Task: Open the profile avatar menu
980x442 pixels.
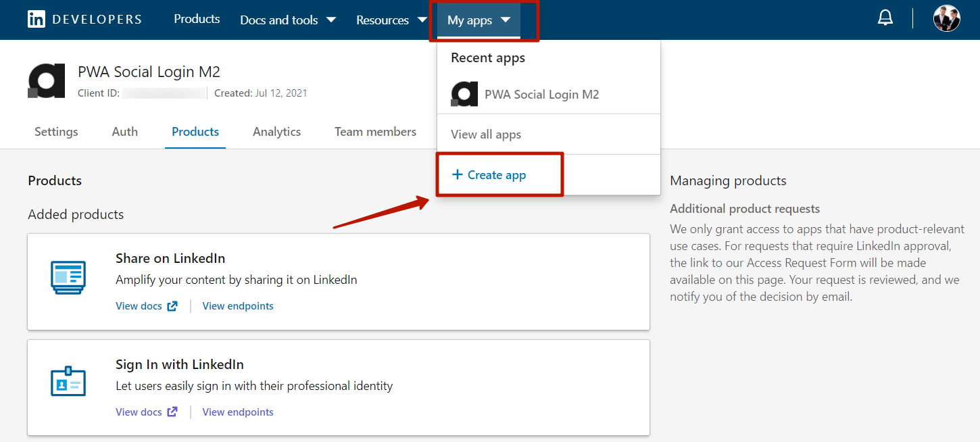Action: [946, 18]
